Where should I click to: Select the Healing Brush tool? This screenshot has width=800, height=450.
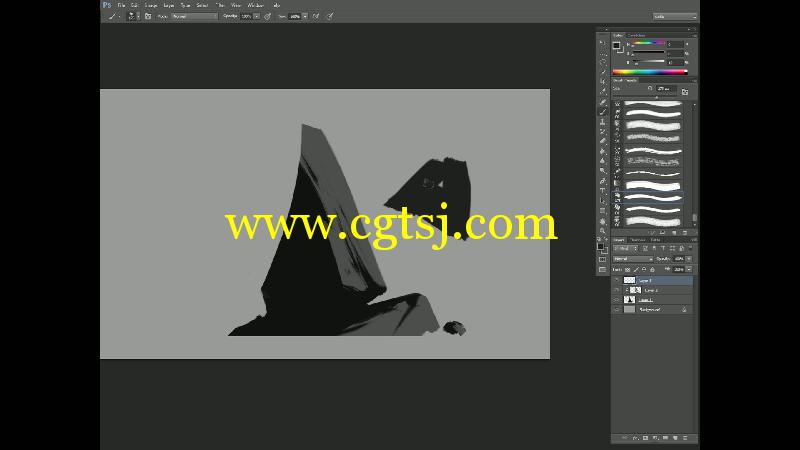(x=603, y=102)
